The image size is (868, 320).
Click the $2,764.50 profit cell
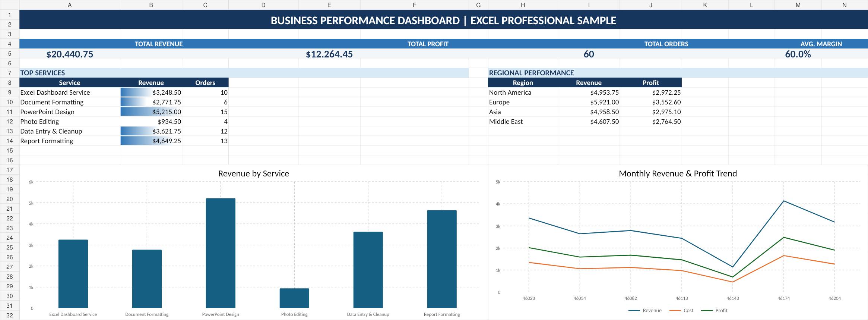(x=650, y=122)
